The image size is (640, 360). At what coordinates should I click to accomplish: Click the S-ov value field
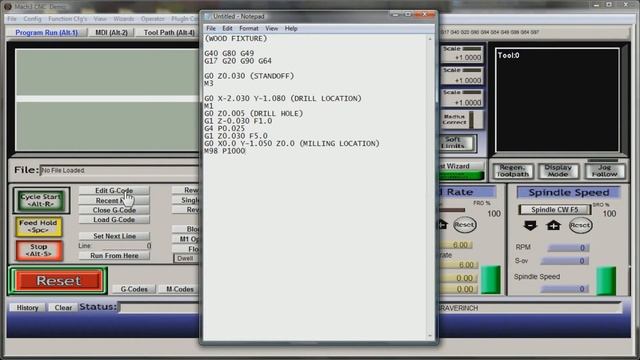(x=565, y=261)
